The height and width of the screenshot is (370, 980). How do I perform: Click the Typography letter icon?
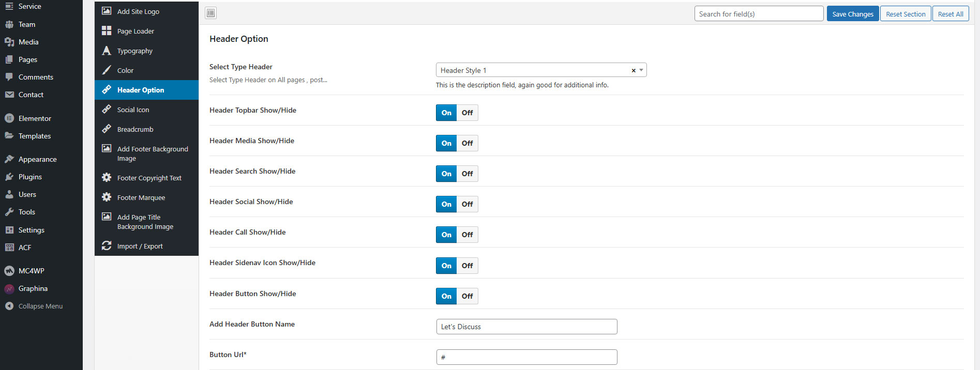click(107, 51)
